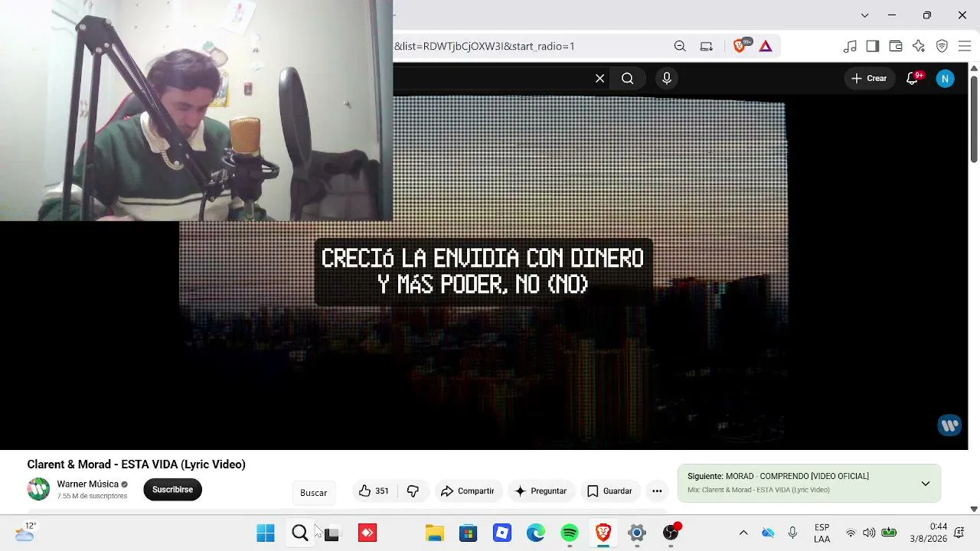This screenshot has width=980, height=551.
Task: Click the zoom-out magnifier in address bar
Action: (680, 46)
